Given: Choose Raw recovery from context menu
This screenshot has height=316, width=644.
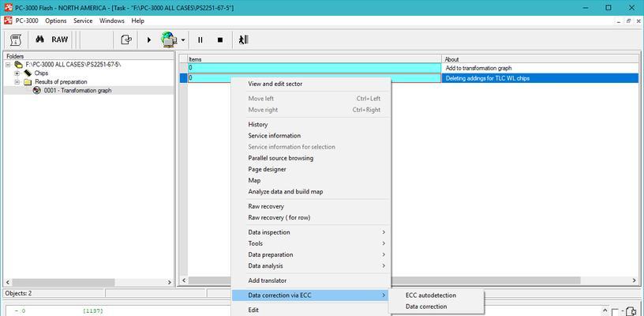Looking at the screenshot, I should [311, 206].
